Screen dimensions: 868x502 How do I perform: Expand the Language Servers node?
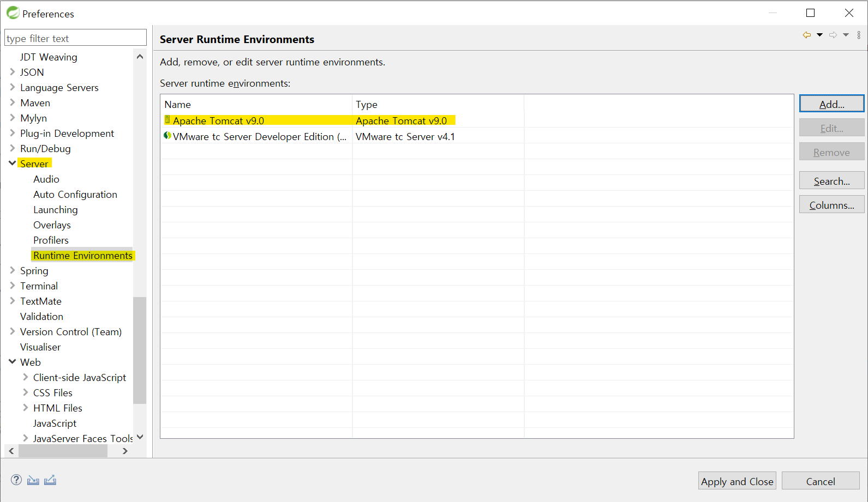12,87
